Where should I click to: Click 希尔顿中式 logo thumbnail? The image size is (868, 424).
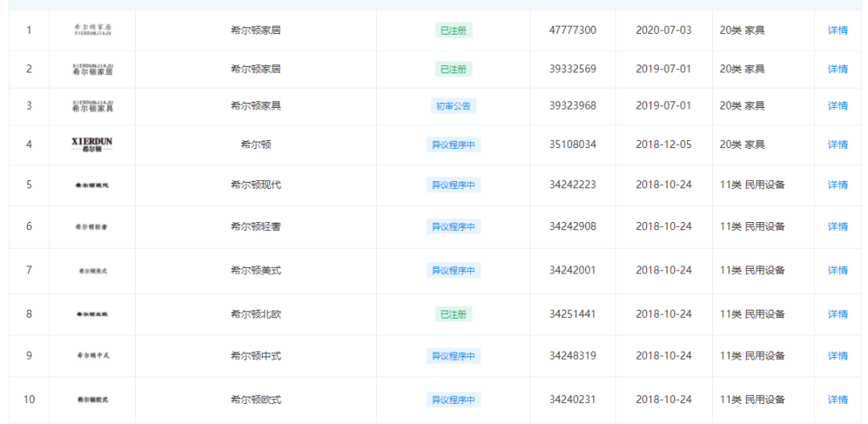[x=92, y=356]
